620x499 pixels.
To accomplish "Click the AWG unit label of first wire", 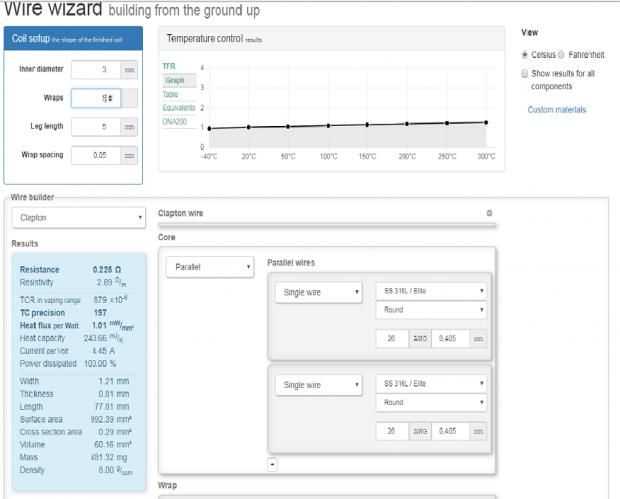I will point(420,339).
